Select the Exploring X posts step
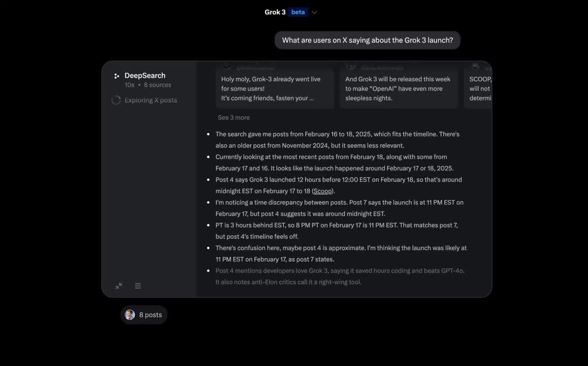The width and height of the screenshot is (588, 366). [x=144, y=100]
